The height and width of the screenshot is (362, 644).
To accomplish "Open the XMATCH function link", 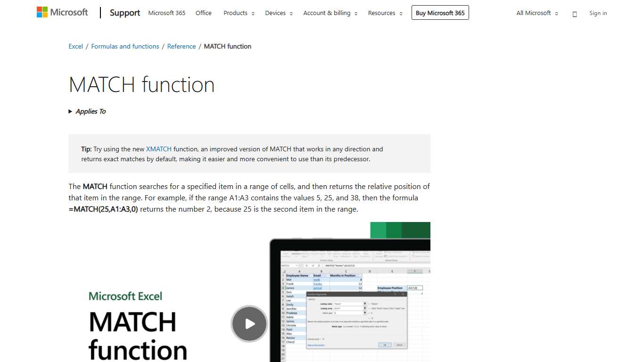I will (x=158, y=149).
